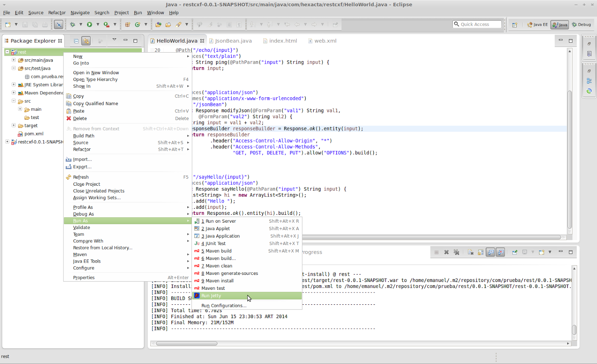
Task: Click the editor vertical scrollbar thumb
Action: pyautogui.click(x=569, y=159)
